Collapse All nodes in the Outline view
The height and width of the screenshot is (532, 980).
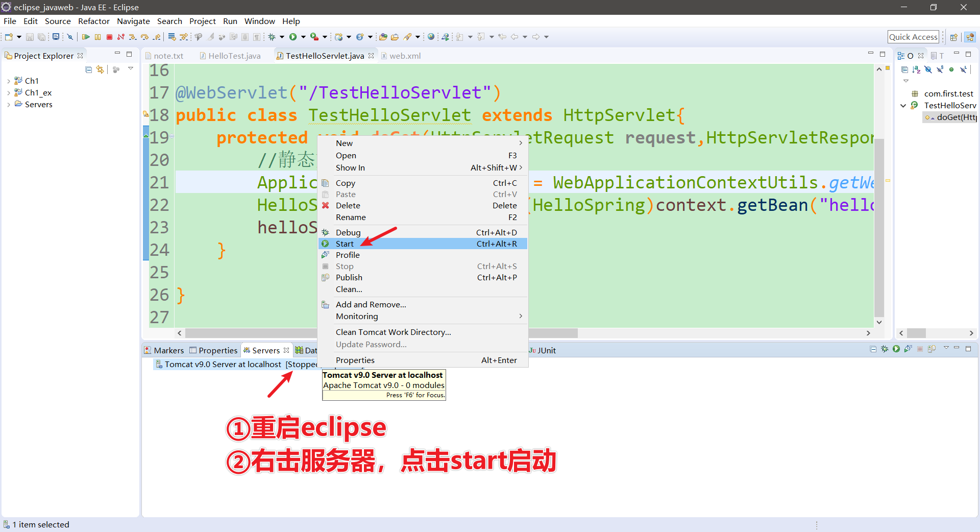point(904,69)
